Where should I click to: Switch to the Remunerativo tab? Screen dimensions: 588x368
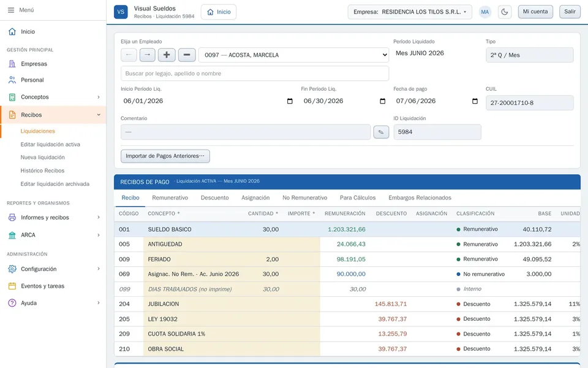(x=170, y=198)
